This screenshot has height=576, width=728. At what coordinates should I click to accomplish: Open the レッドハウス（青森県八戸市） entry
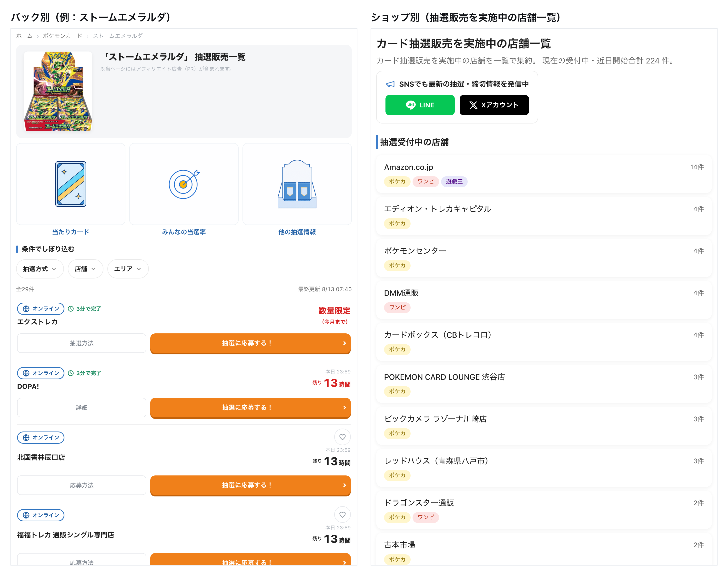pyautogui.click(x=544, y=468)
